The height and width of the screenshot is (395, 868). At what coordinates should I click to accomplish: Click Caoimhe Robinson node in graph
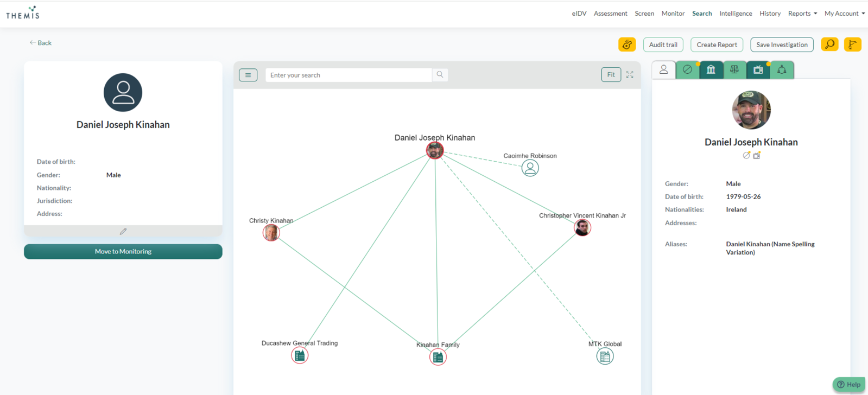pyautogui.click(x=530, y=168)
